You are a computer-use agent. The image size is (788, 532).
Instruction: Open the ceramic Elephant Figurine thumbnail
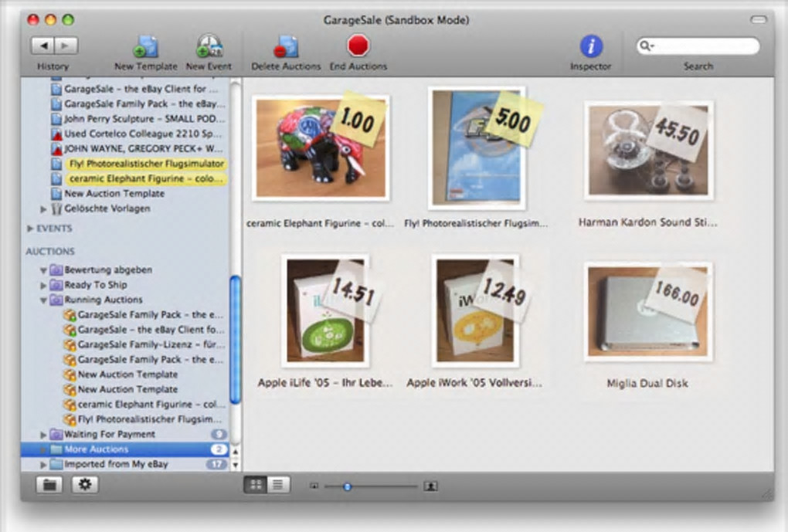(x=321, y=147)
